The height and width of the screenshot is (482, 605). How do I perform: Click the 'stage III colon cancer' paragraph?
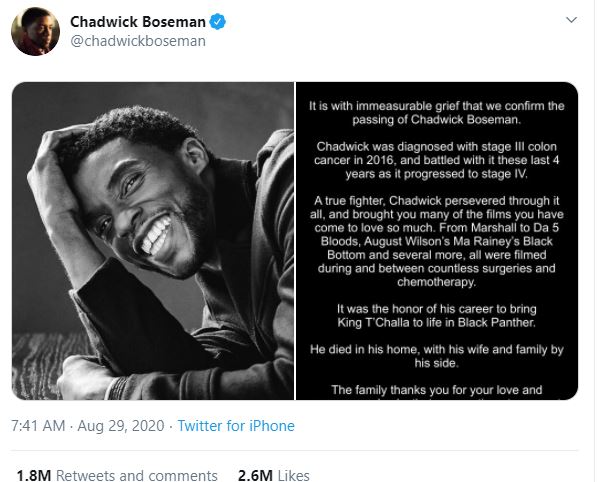tap(436, 160)
